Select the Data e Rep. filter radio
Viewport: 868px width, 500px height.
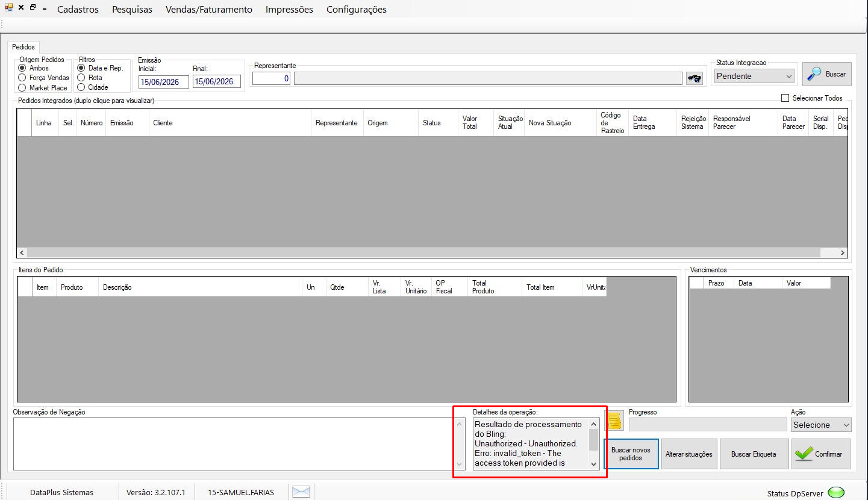(81, 68)
